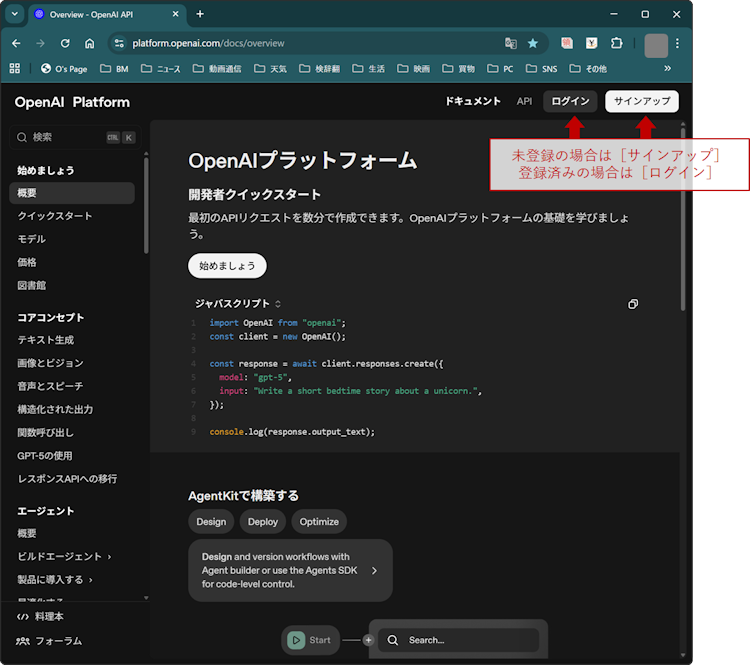Expand the 製品に導入する sidebar item
The image size is (750, 665).
(55, 579)
